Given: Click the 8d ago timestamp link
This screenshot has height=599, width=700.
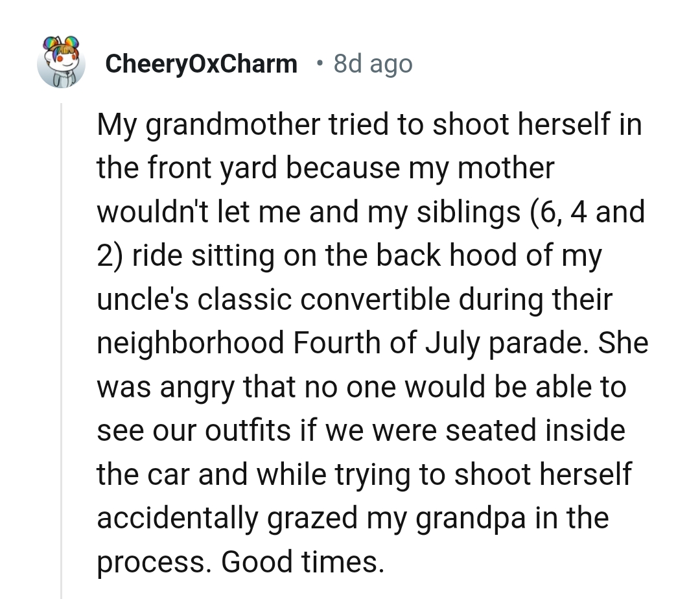Looking at the screenshot, I should [373, 63].
